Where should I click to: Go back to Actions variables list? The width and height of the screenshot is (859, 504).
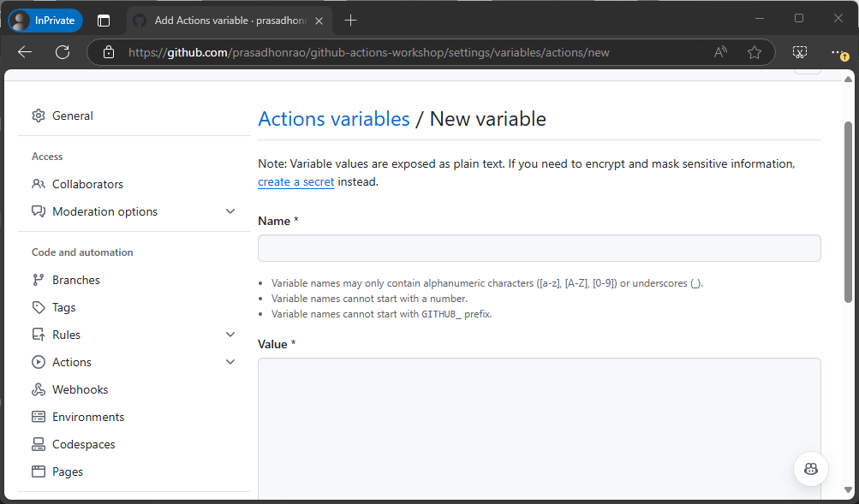(x=333, y=118)
